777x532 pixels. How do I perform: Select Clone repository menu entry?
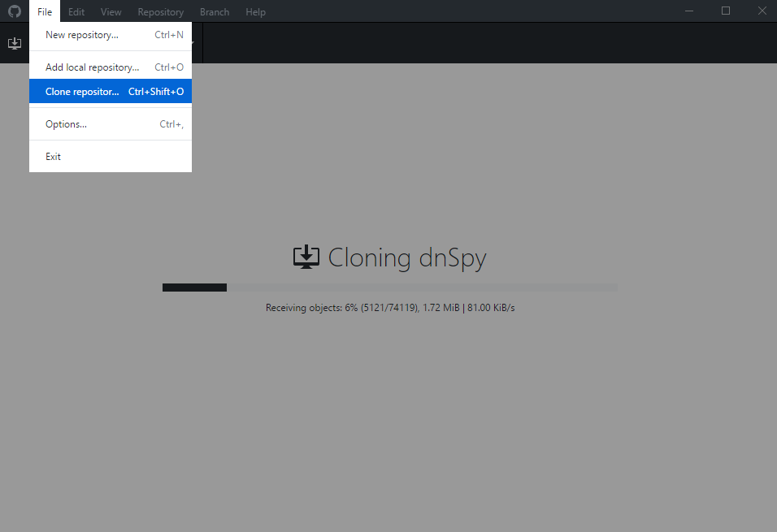pos(111,91)
